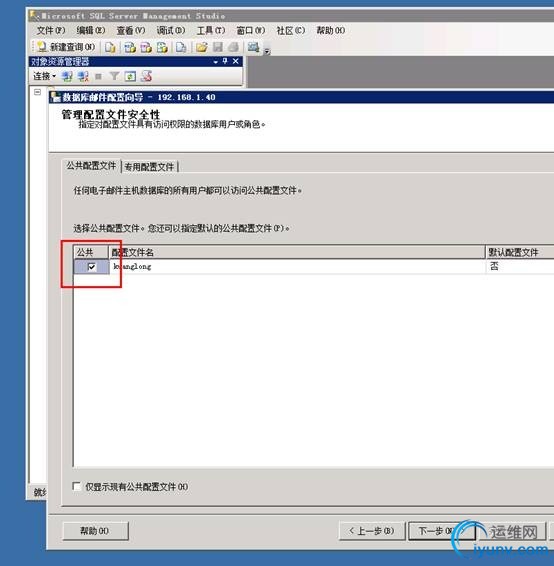Switch to the 专用配置文件 tab

(x=149, y=167)
